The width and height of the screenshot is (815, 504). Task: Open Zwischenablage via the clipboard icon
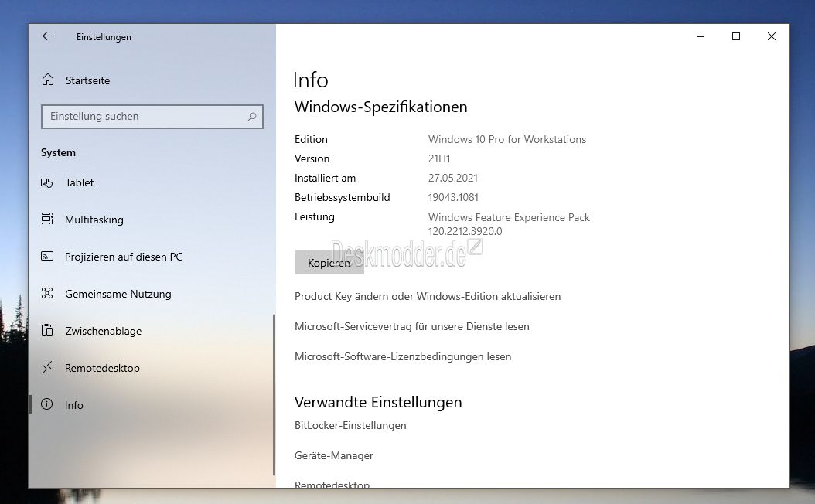[x=48, y=331]
